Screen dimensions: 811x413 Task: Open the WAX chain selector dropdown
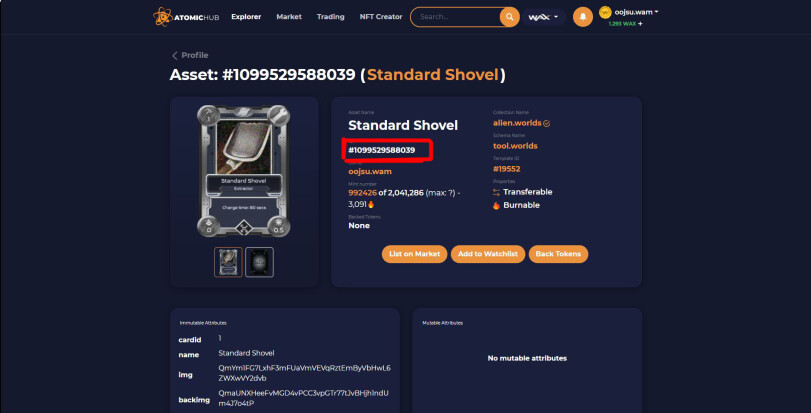[x=543, y=17]
